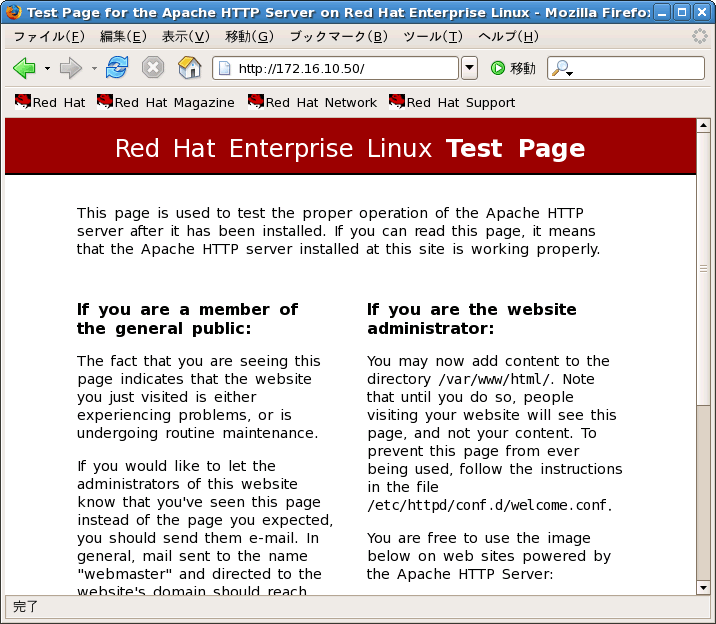Open the Red Hat Magazine bookmark
This screenshot has height=624, width=716.
click(x=166, y=102)
